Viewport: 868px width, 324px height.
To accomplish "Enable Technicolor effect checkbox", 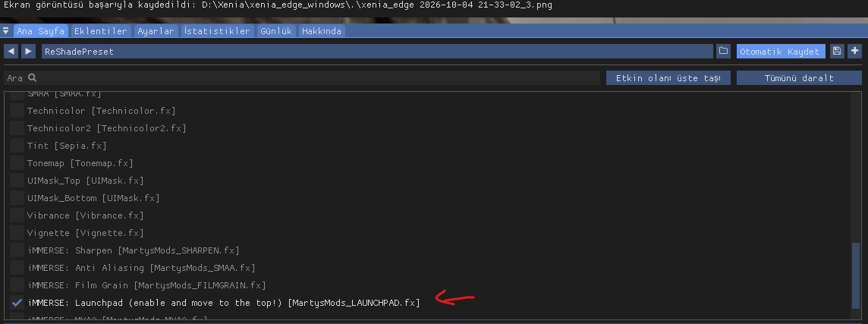I will [x=17, y=111].
